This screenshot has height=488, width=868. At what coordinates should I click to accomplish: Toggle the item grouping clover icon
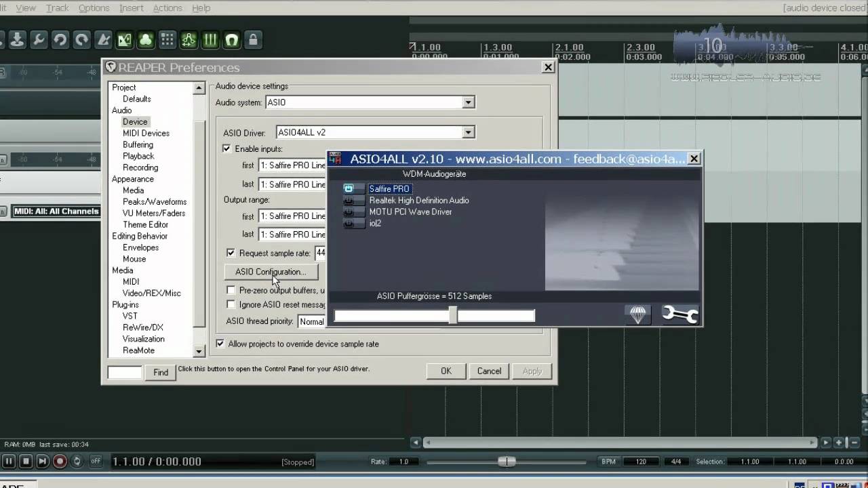click(146, 40)
